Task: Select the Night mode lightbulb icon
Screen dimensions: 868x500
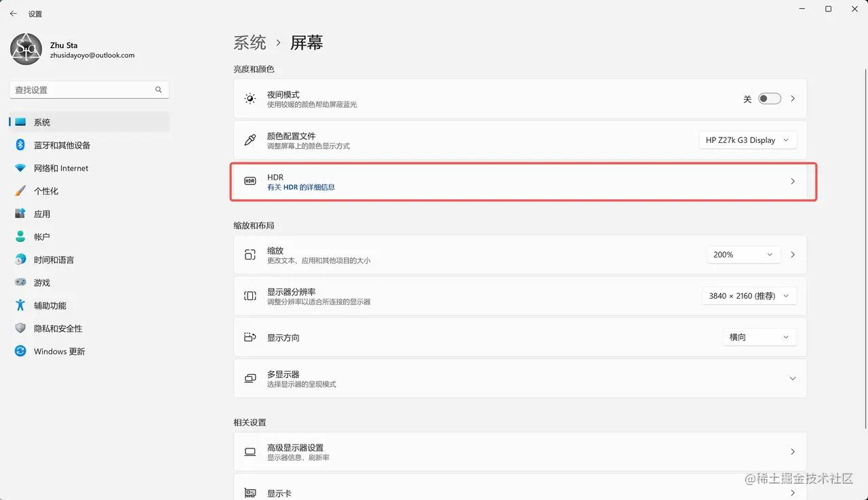Action: pyautogui.click(x=250, y=98)
